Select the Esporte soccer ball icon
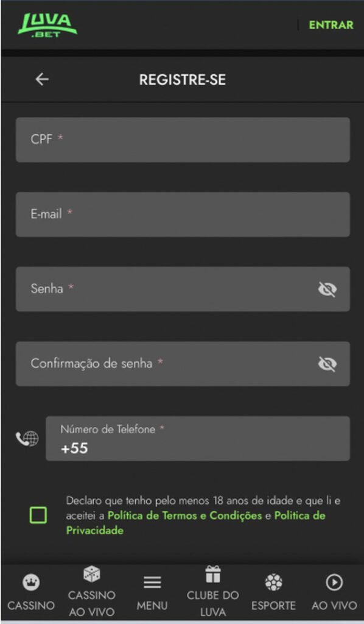 tap(274, 583)
